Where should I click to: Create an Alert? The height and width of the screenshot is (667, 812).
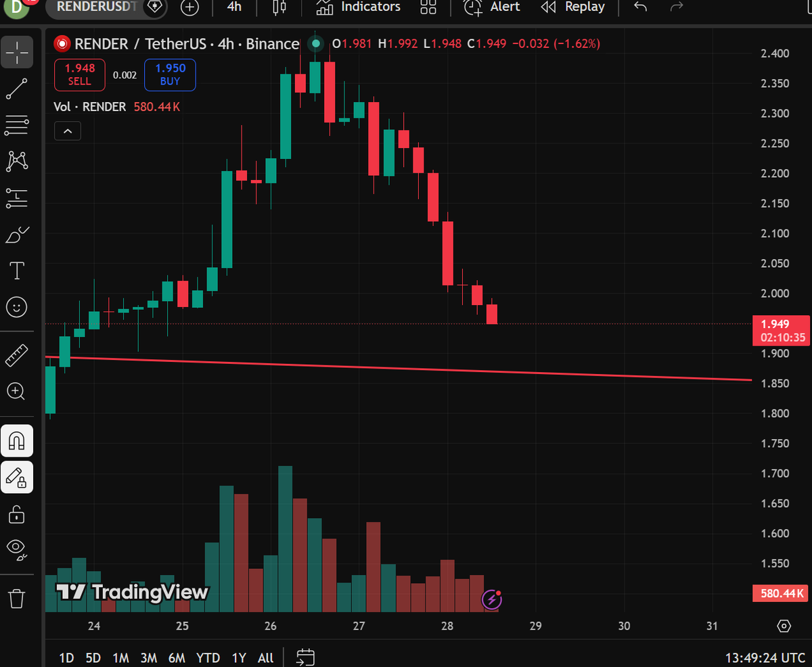coord(492,7)
